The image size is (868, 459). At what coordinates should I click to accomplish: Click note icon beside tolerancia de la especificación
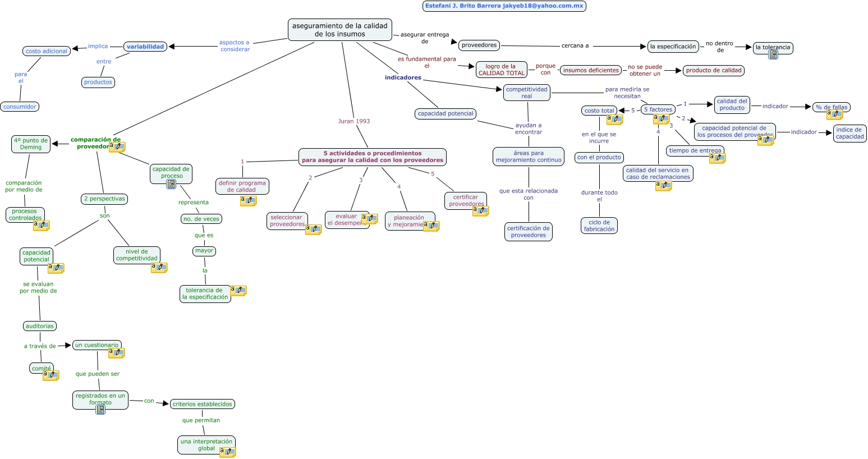click(x=238, y=291)
